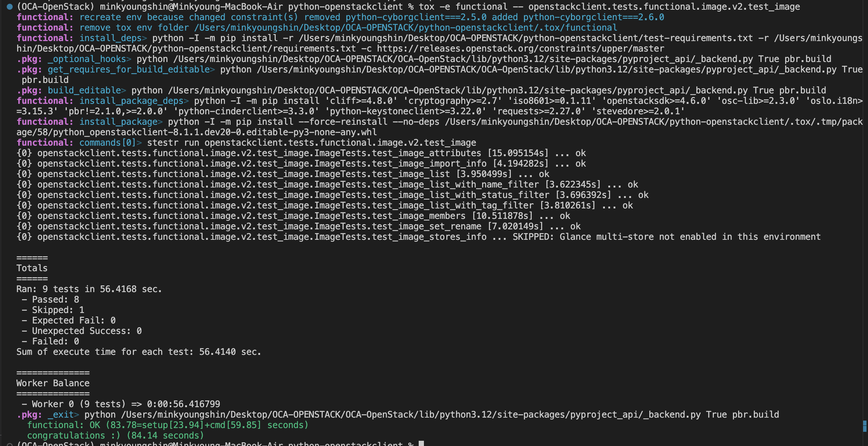868x446 pixels.
Task: Click the 'Ran: 9 tests' summary line
Action: (x=89, y=289)
